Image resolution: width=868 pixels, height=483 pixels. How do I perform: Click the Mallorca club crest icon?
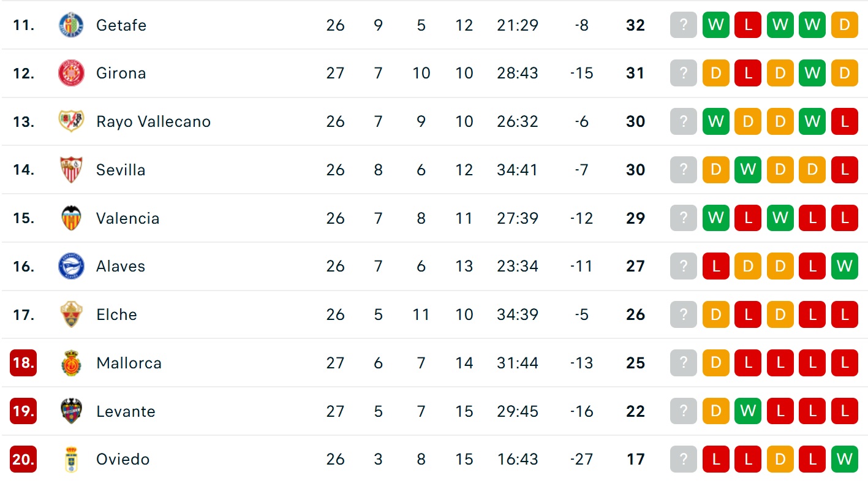coord(71,363)
